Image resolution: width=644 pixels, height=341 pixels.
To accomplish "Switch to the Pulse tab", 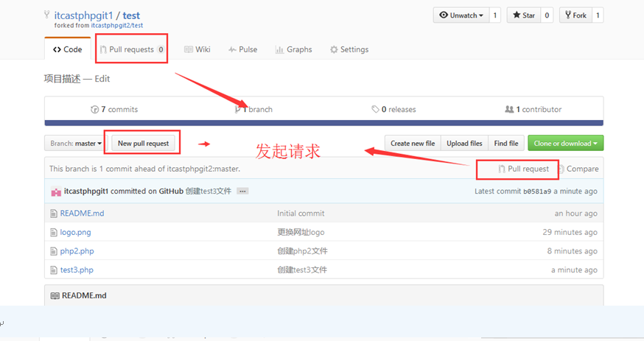I will point(242,49).
